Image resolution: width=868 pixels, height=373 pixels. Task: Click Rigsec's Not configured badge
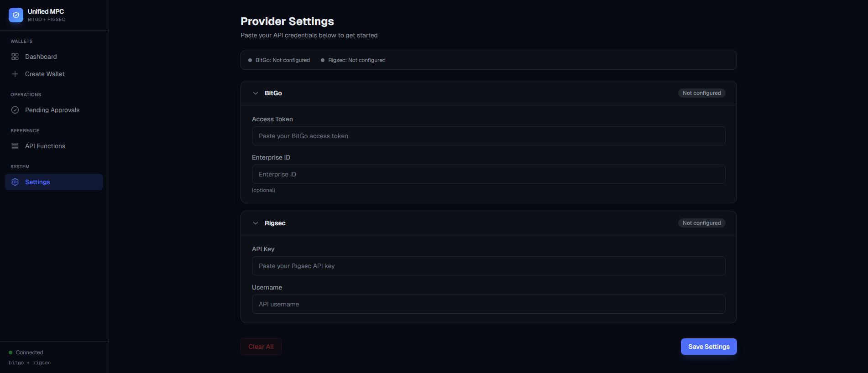click(702, 223)
